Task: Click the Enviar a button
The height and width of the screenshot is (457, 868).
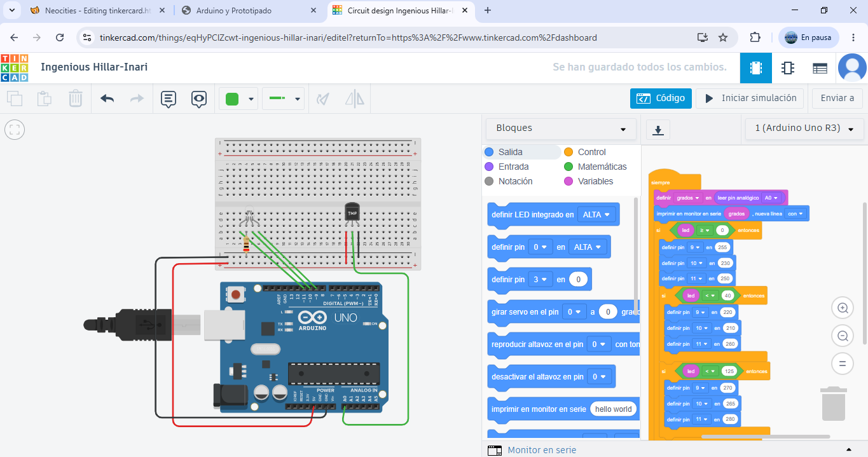Action: (837, 99)
